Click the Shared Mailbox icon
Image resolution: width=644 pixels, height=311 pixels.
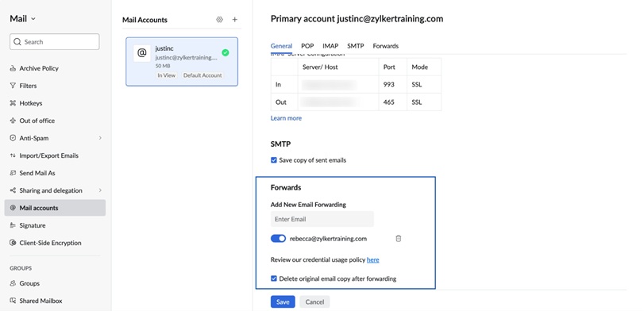[13, 301]
